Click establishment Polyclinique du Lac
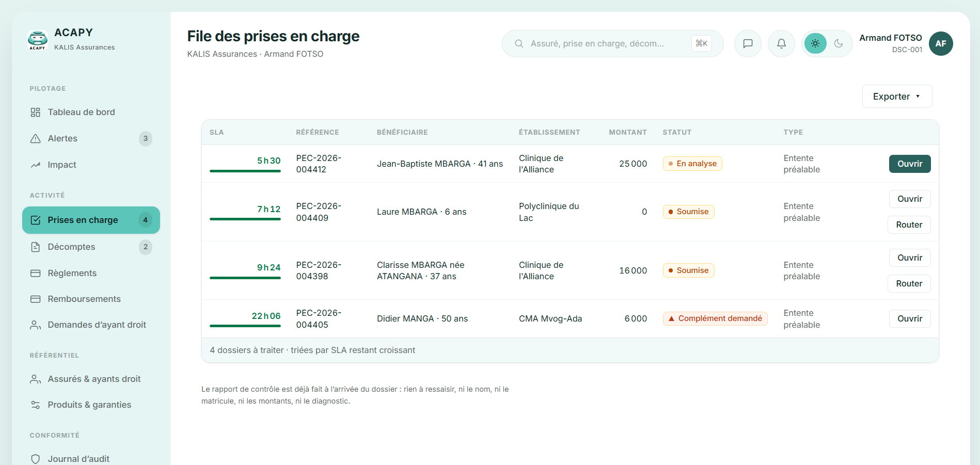The width and height of the screenshot is (980, 465). (549, 212)
